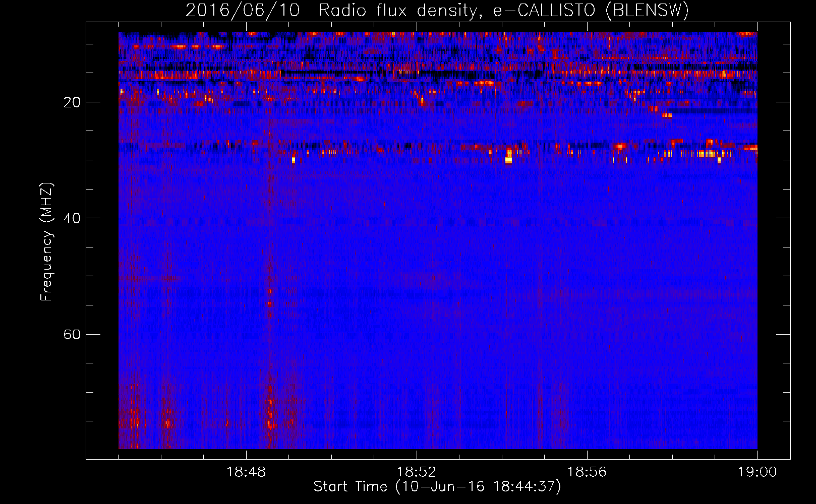Click the 18:48 time tick label
816x504 pixels.
[x=246, y=472]
